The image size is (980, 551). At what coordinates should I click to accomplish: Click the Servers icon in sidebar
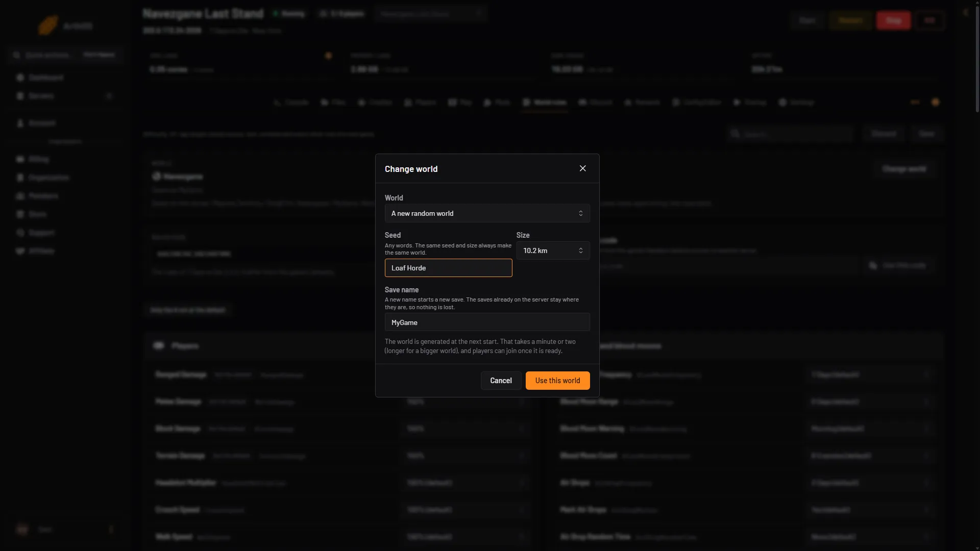20,96
